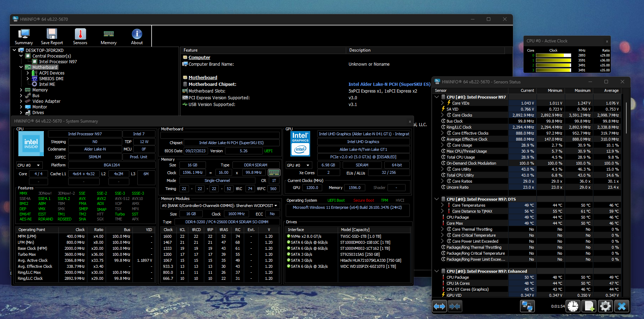Open the Summary toolbar button
Viewport: 644px width, 319px height.
[x=24, y=36]
